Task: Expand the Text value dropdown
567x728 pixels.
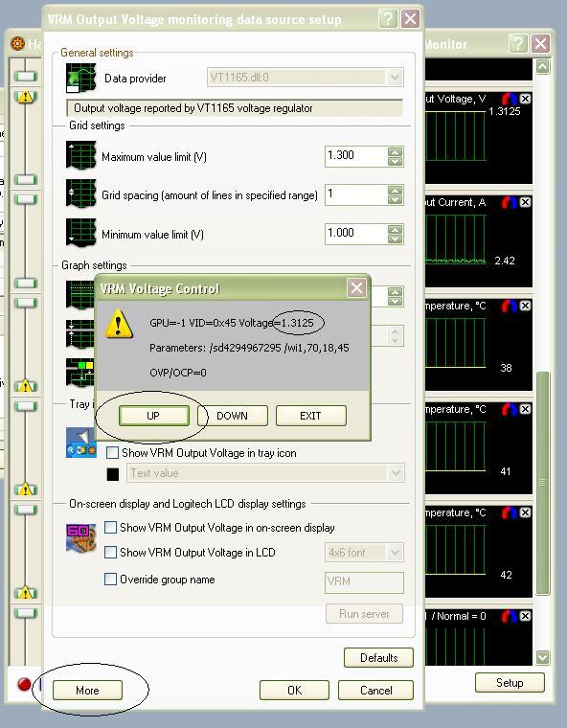Action: pos(396,473)
